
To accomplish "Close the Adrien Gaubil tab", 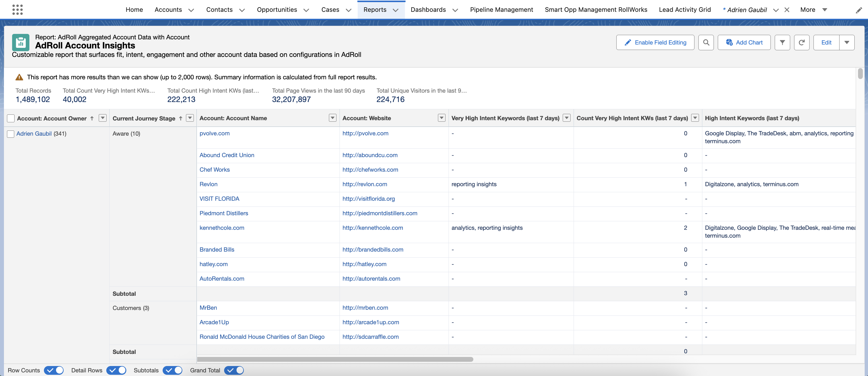I will tap(787, 10).
